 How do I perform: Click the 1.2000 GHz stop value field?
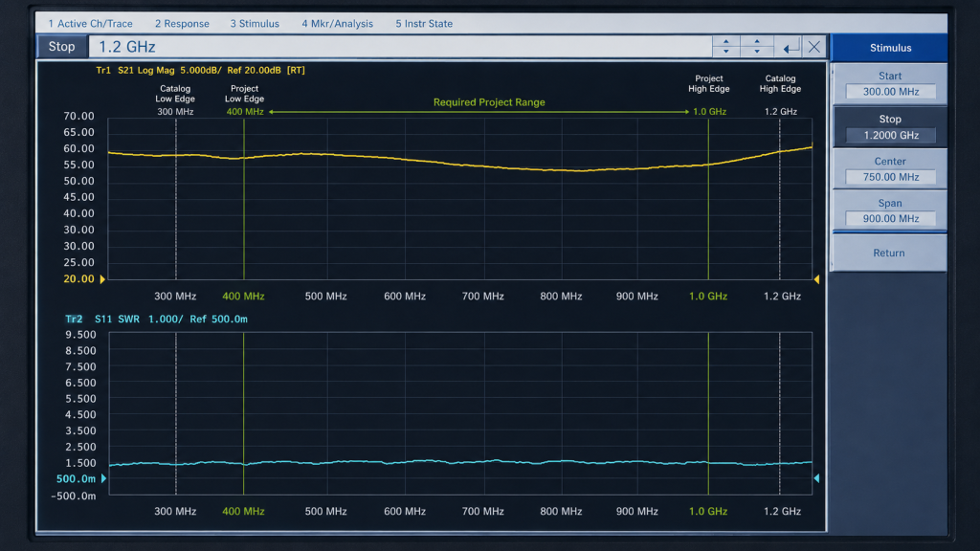891,135
